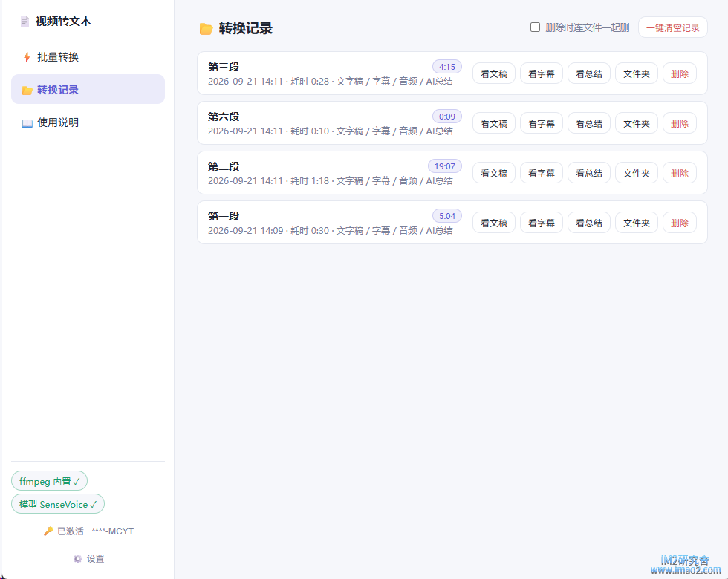Viewport: 728px width, 579px height.
Task: Enable the 删除时连文件一起删 checkbox
Action: pos(536,27)
